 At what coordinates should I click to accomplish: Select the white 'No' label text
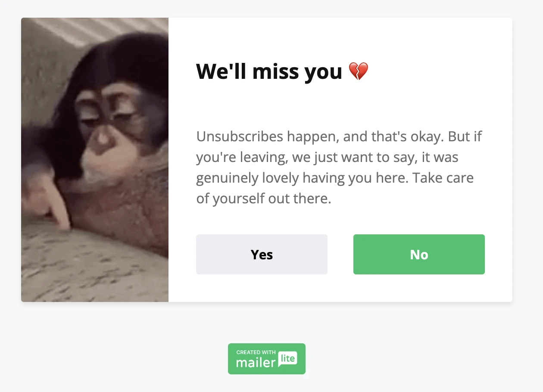click(418, 254)
